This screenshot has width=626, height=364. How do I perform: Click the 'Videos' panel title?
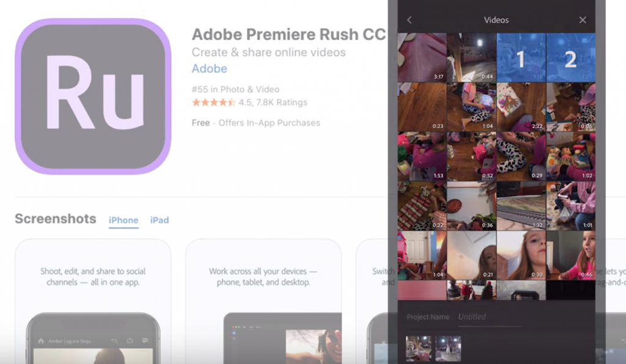496,20
